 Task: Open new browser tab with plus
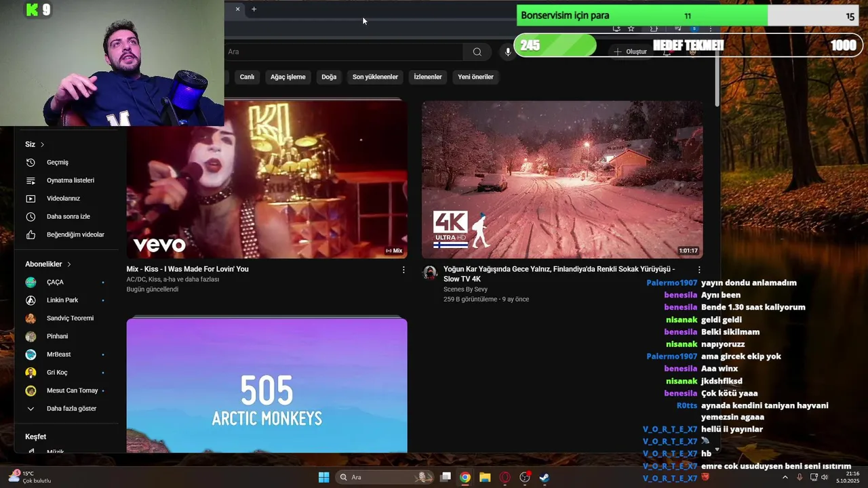click(254, 9)
